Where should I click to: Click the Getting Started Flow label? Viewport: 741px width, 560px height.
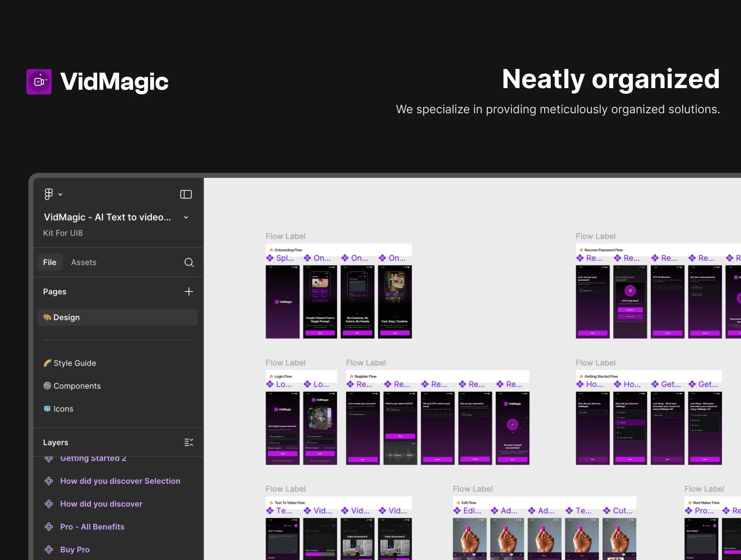[x=601, y=376]
